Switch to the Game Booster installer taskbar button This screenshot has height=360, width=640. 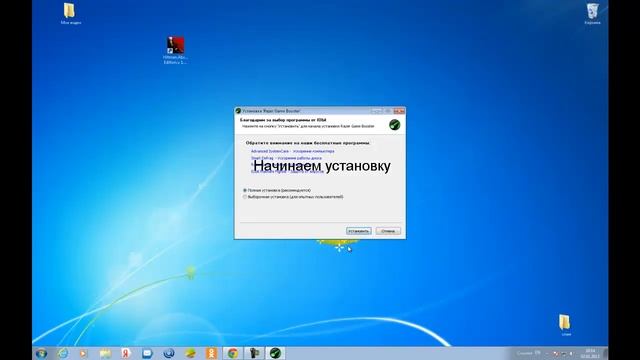[275, 353]
